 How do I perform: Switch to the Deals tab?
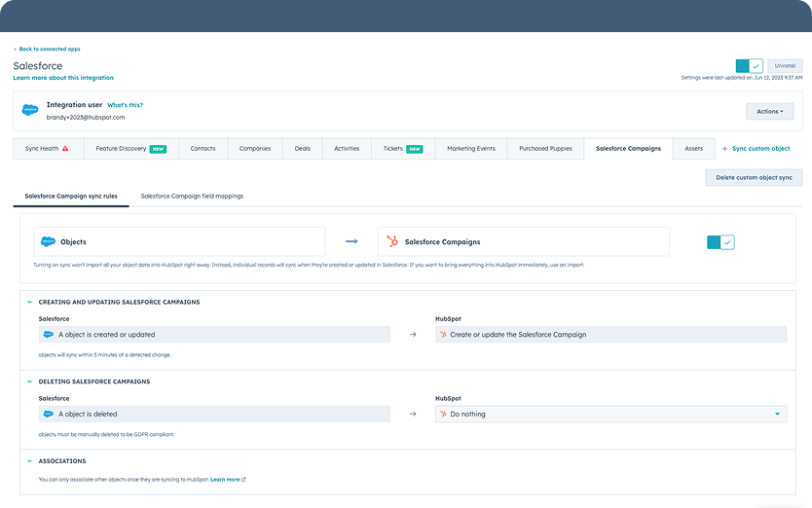(x=303, y=149)
